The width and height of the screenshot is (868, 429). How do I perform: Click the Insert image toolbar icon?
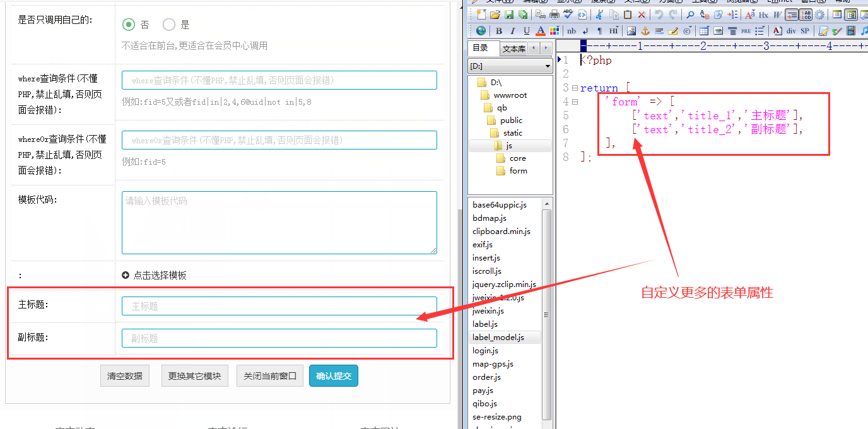(x=631, y=31)
